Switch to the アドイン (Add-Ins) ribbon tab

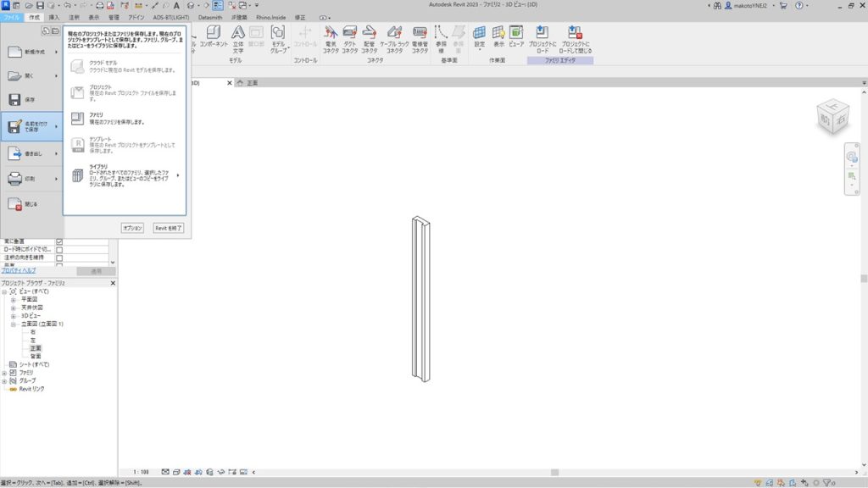[x=136, y=18]
